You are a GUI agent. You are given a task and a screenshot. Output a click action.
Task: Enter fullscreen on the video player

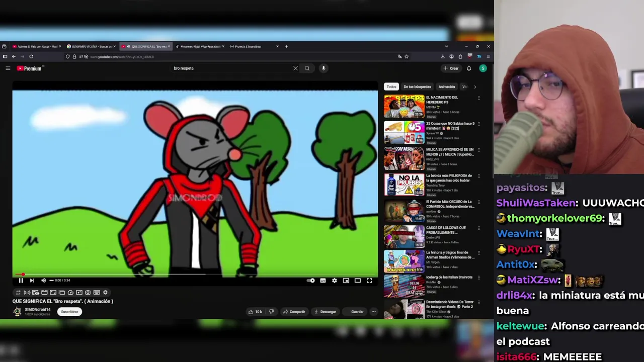tap(369, 281)
